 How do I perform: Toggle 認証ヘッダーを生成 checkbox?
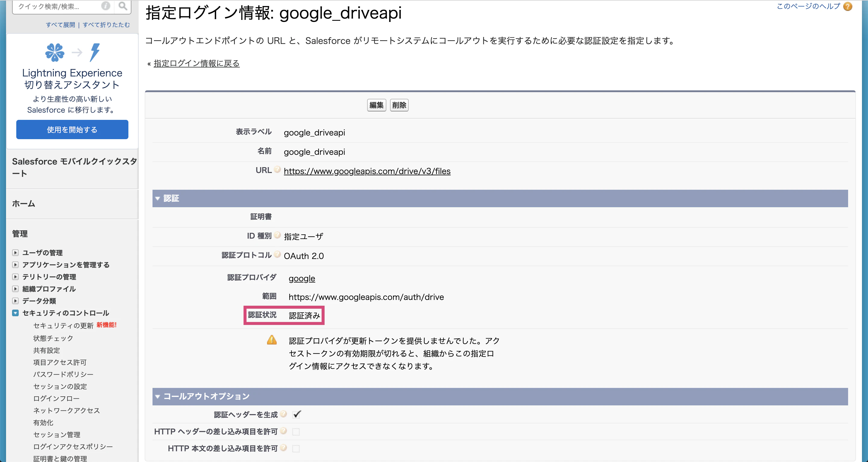(297, 414)
